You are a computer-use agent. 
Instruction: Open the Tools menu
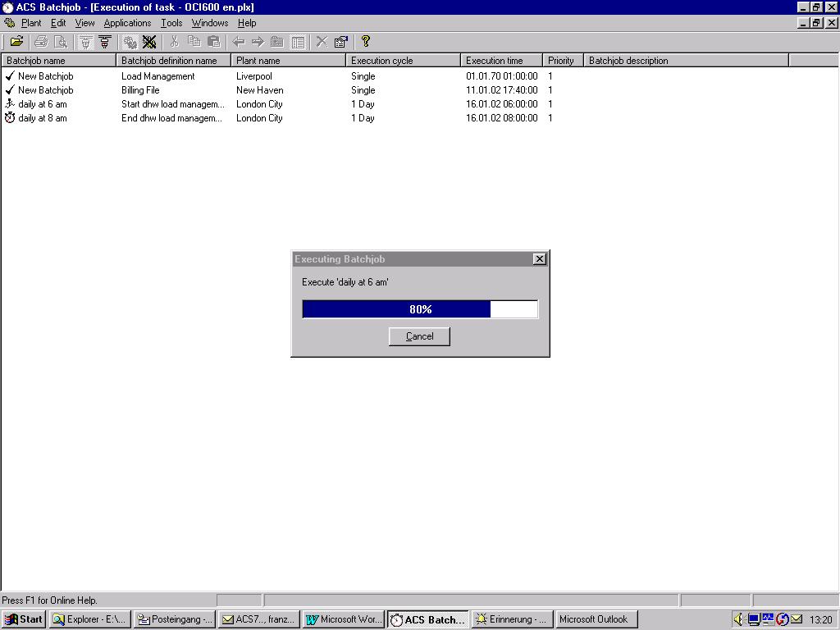(x=171, y=23)
